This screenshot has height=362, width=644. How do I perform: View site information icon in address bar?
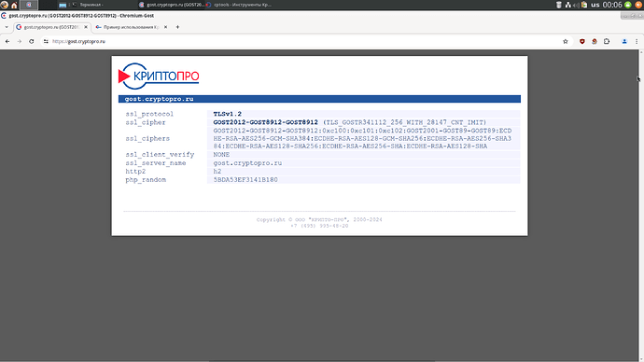46,41
